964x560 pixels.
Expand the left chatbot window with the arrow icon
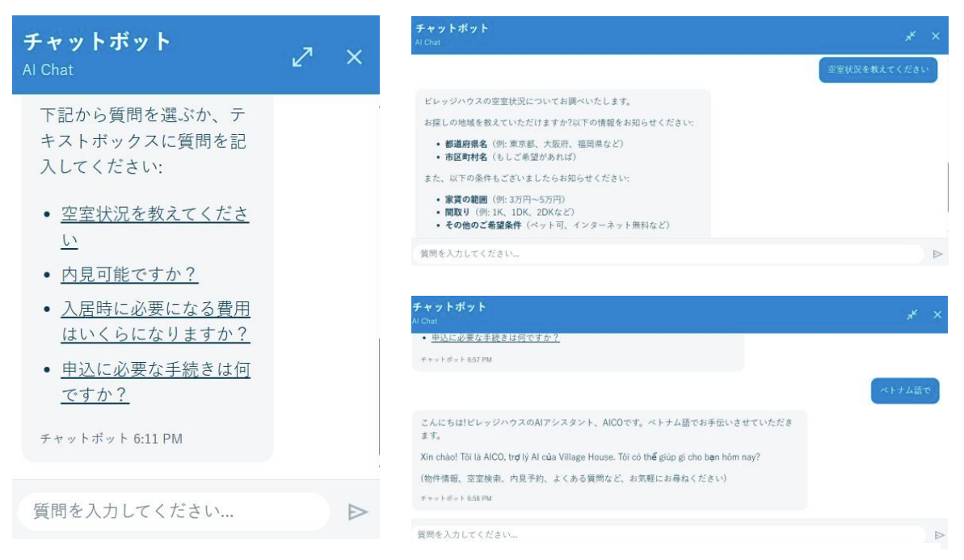302,57
